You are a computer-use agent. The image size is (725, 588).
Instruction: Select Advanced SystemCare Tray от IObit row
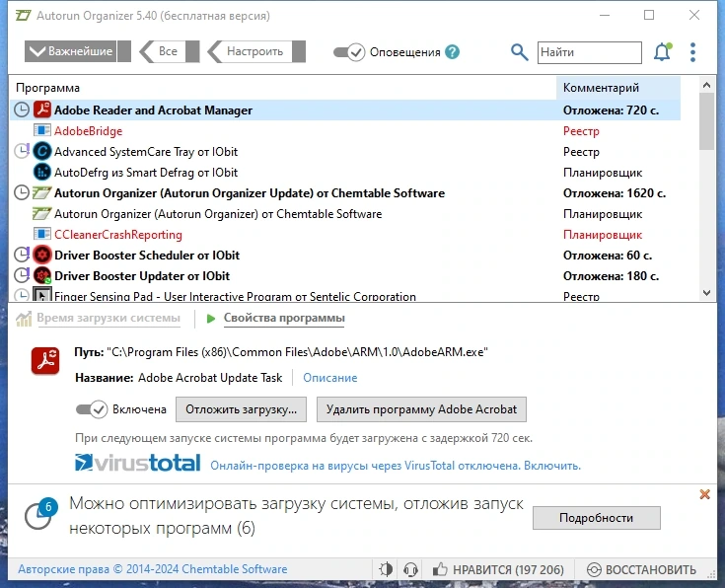tap(345, 152)
